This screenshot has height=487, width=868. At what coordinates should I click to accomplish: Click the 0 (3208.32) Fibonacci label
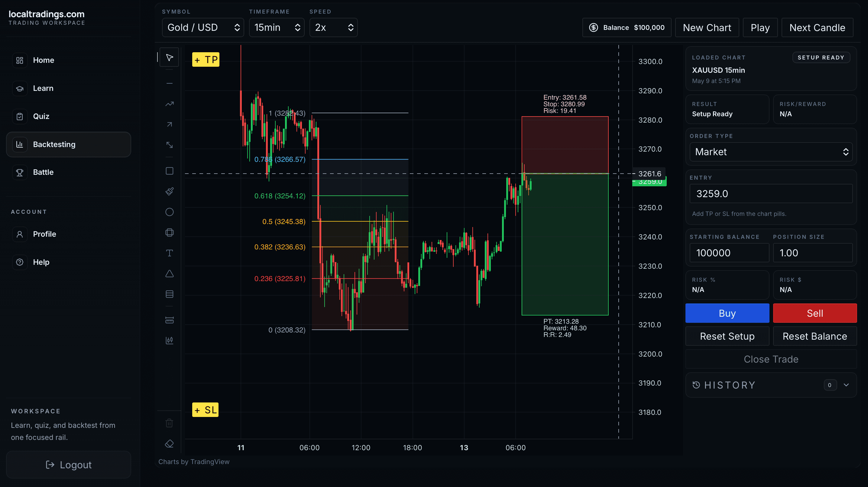point(287,330)
